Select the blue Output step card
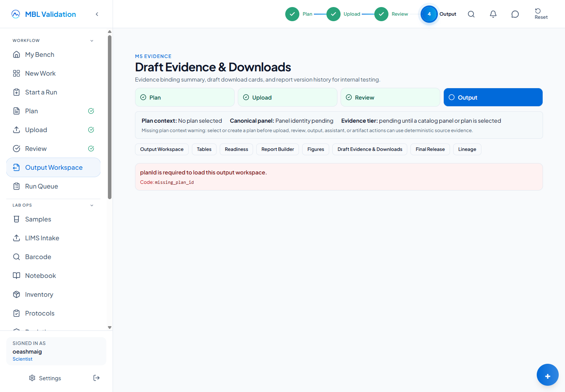The image size is (565, 392). (493, 97)
